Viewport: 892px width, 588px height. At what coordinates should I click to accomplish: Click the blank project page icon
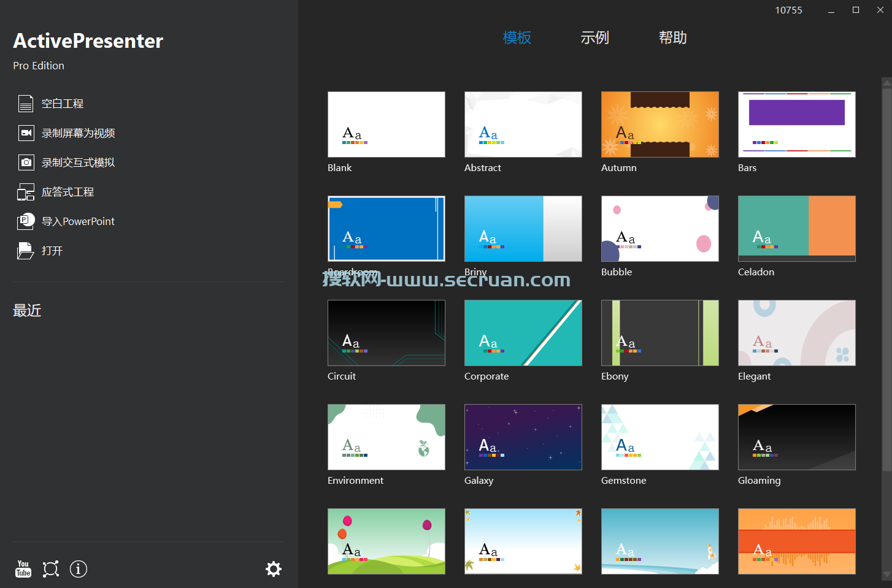click(26, 104)
